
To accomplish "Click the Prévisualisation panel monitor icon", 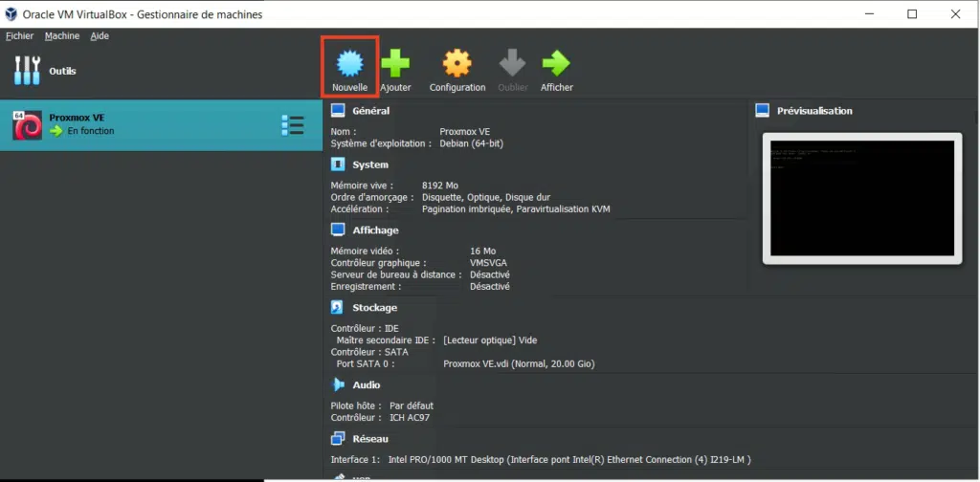I will (762, 111).
